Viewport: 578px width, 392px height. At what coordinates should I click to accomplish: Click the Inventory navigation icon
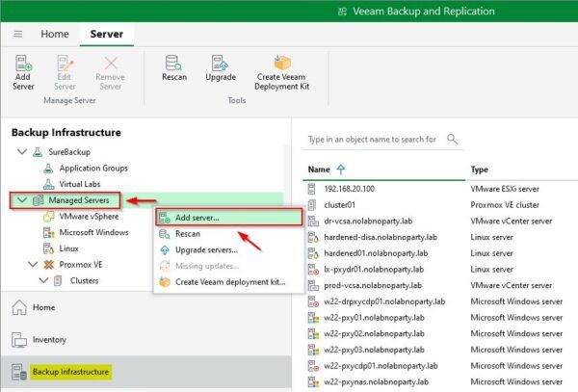pyautogui.click(x=19, y=340)
